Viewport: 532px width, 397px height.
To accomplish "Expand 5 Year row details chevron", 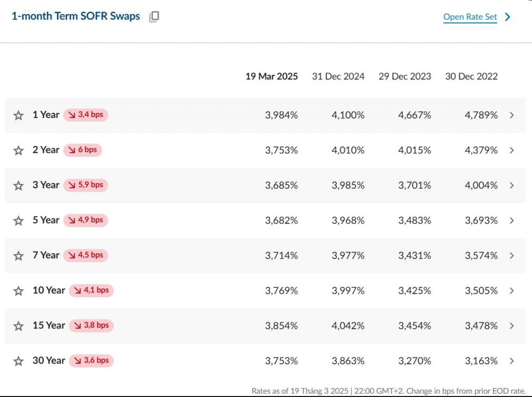I will point(512,221).
